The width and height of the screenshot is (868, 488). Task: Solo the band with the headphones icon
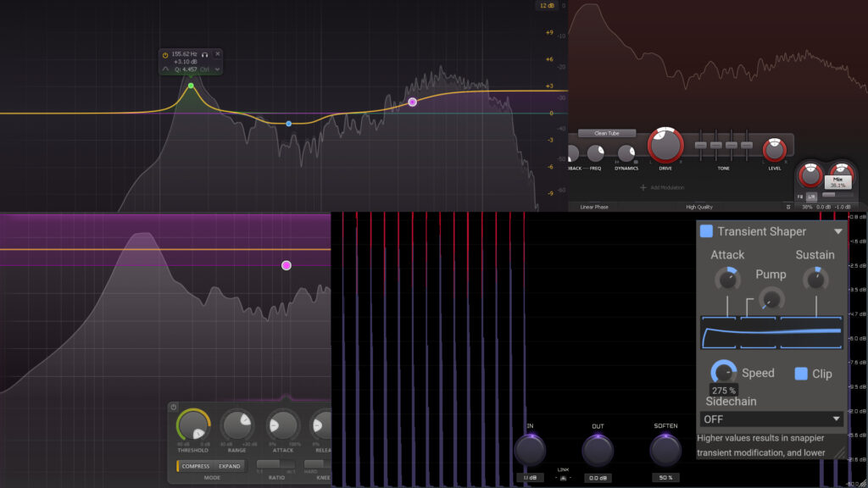click(x=204, y=54)
